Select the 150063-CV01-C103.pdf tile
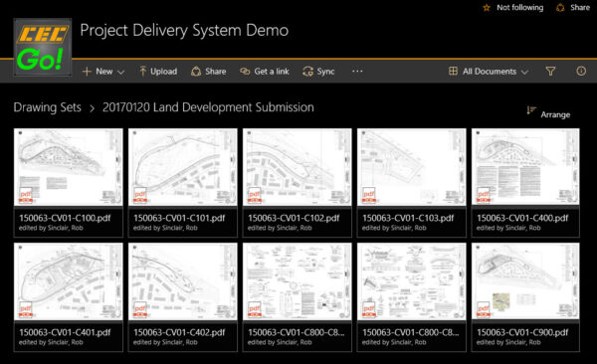The image size is (597, 364). 412,183
